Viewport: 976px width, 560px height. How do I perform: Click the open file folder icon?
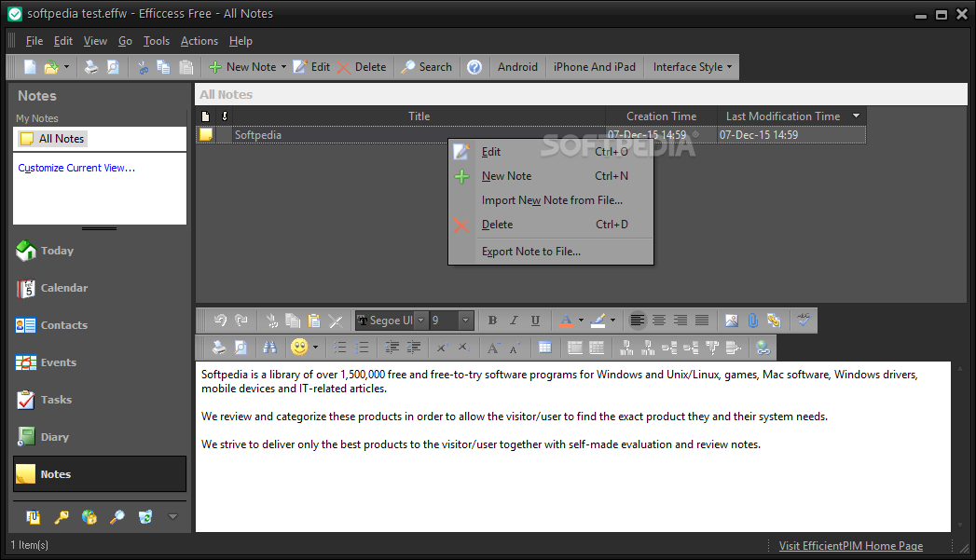[51, 66]
